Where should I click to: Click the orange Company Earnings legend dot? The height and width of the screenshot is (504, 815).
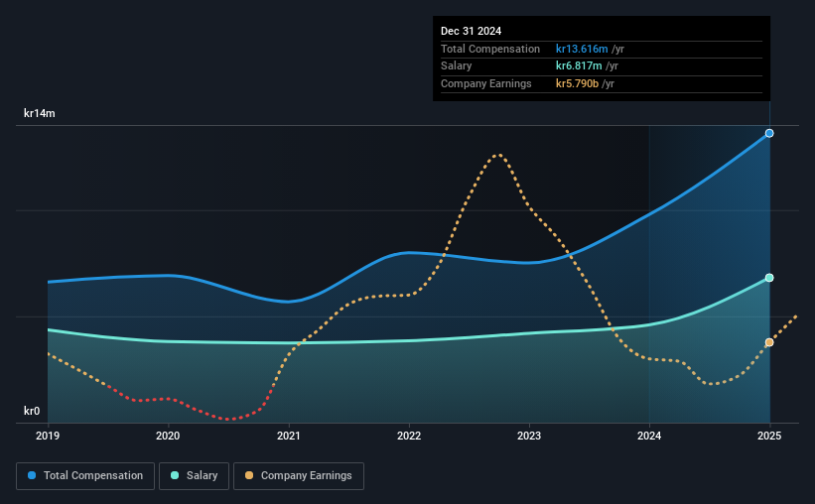pyautogui.click(x=249, y=475)
